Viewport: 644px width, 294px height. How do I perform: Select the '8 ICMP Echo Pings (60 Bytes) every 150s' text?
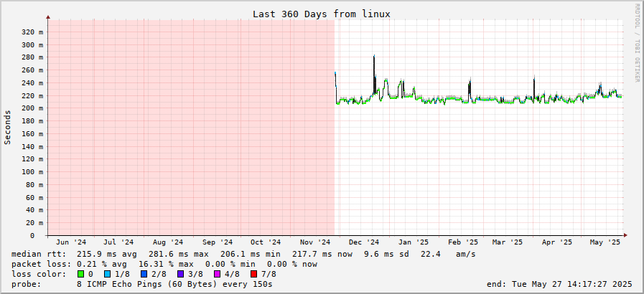(x=174, y=284)
